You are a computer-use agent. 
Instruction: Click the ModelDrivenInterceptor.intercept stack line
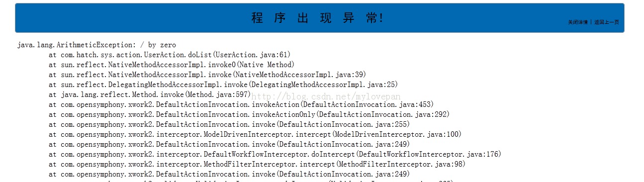(255, 134)
